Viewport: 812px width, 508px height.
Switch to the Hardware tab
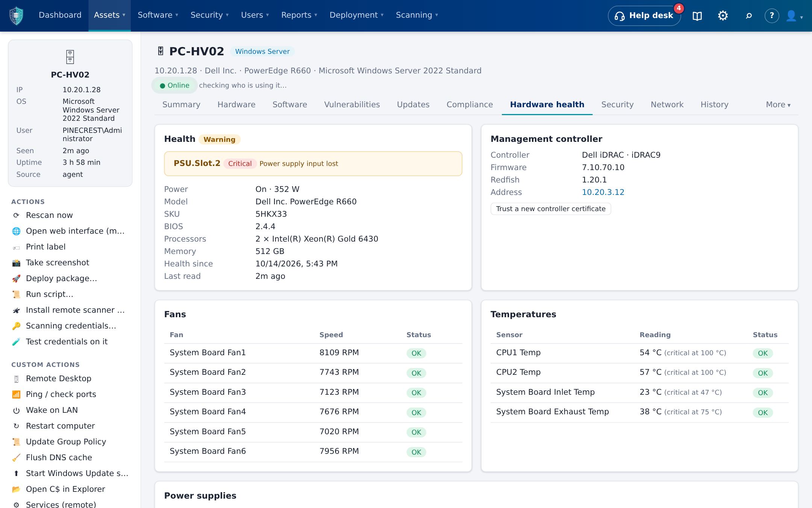[x=236, y=105]
